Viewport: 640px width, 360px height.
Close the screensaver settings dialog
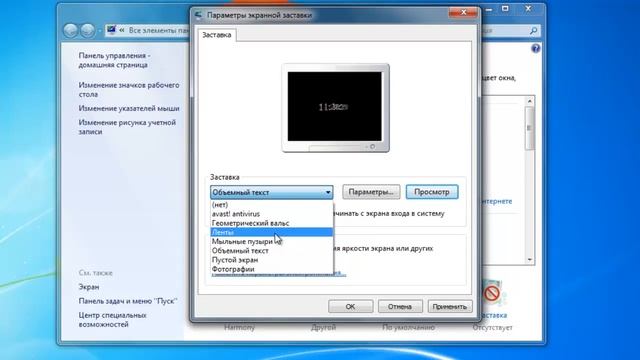(x=463, y=13)
